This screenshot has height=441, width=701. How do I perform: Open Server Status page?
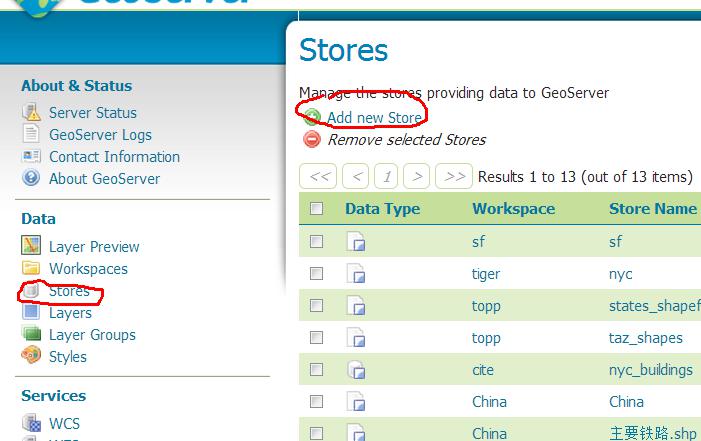tap(93, 113)
